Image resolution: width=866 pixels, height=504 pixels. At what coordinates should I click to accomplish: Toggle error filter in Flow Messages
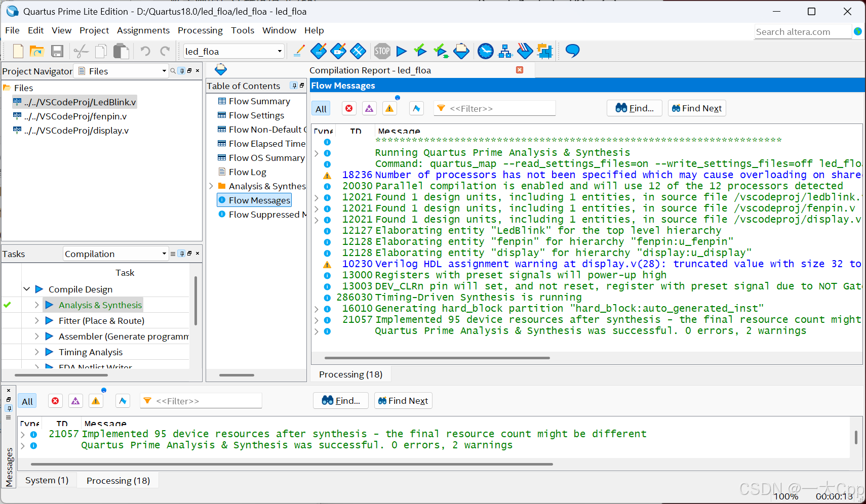(x=349, y=108)
